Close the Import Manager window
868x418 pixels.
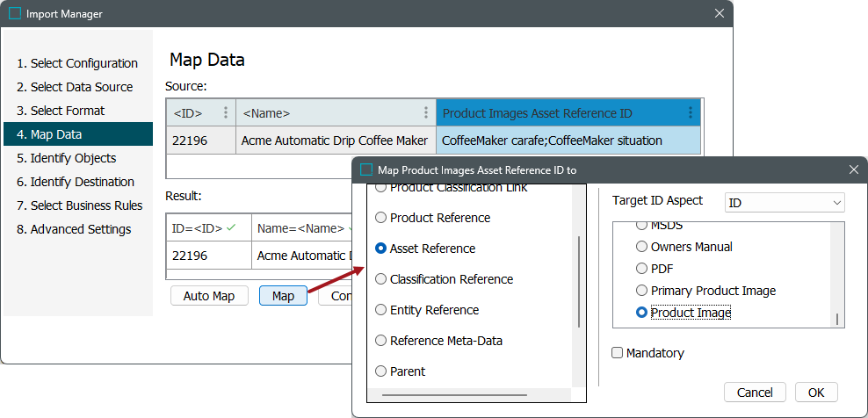[719, 14]
